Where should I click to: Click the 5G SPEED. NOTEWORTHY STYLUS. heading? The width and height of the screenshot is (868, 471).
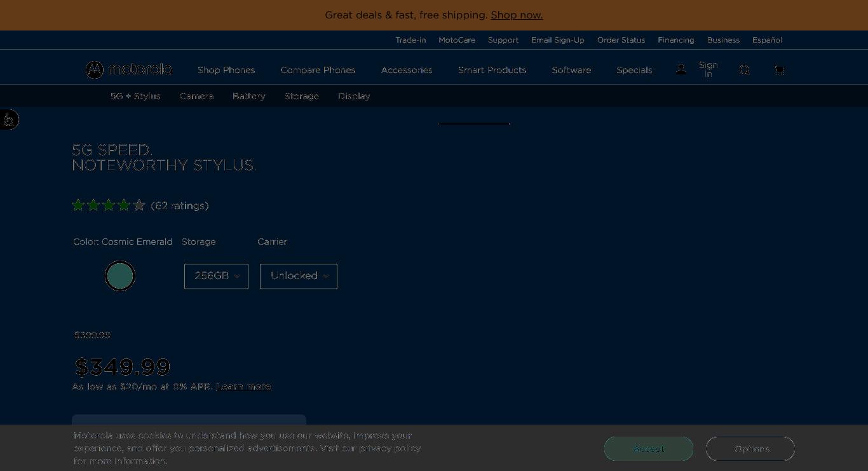coord(164,158)
